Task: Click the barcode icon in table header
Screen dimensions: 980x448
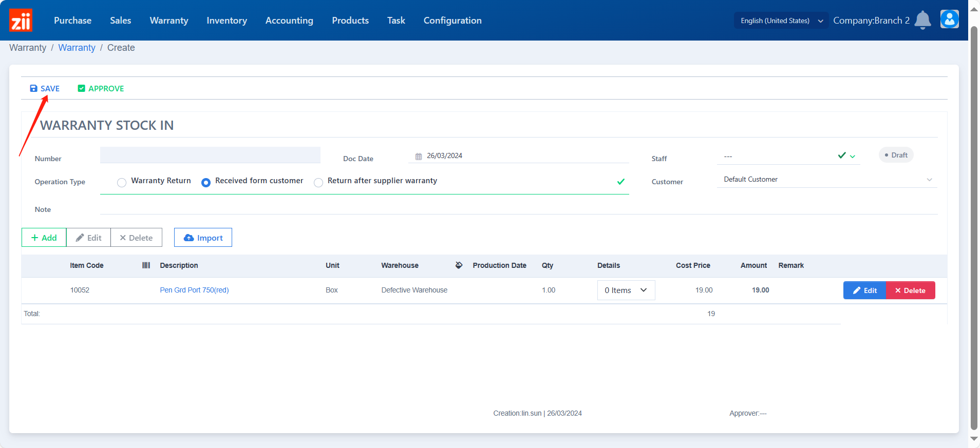Action: click(146, 265)
